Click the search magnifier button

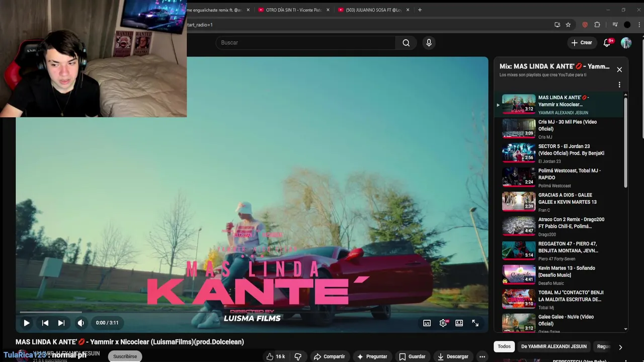click(406, 43)
